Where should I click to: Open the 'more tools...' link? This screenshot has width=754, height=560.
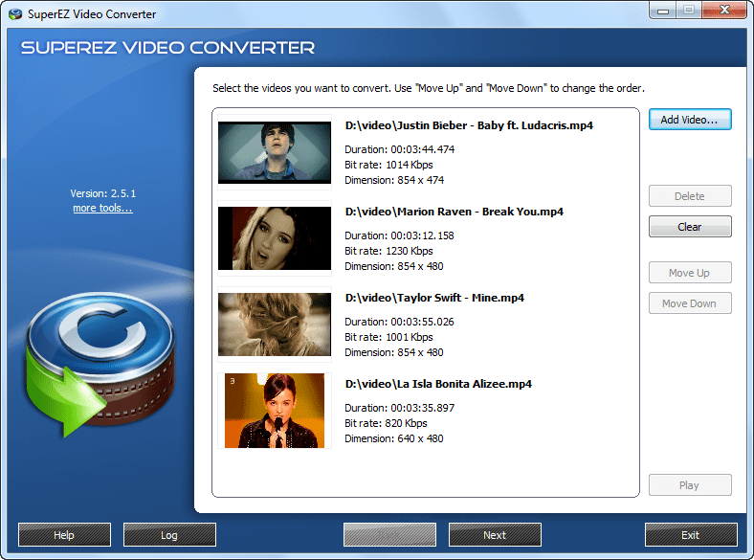click(x=102, y=208)
